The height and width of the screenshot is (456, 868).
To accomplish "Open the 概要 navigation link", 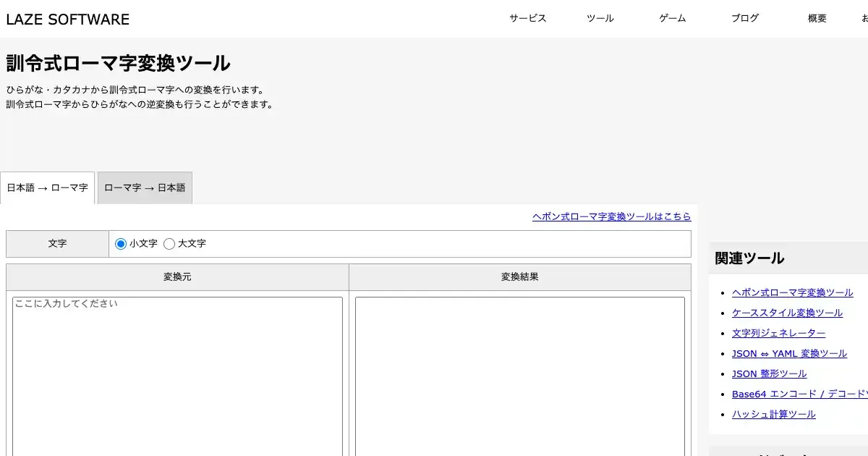I will (x=817, y=19).
